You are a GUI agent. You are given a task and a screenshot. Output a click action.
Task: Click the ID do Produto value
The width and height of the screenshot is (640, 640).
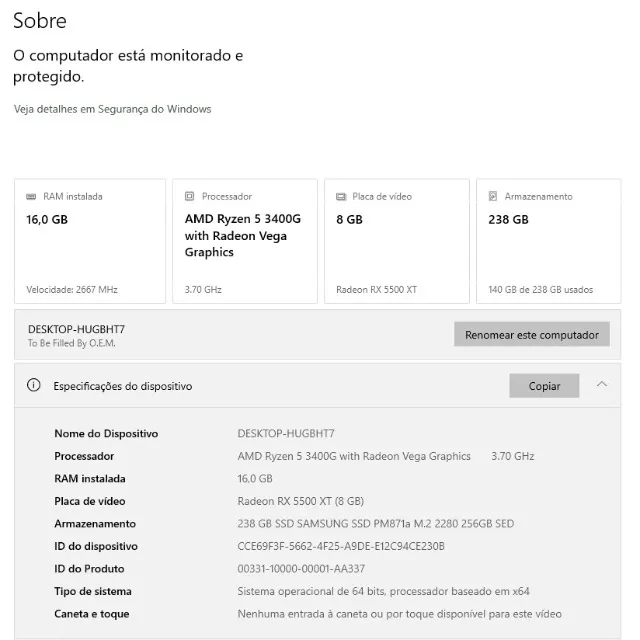pos(301,569)
